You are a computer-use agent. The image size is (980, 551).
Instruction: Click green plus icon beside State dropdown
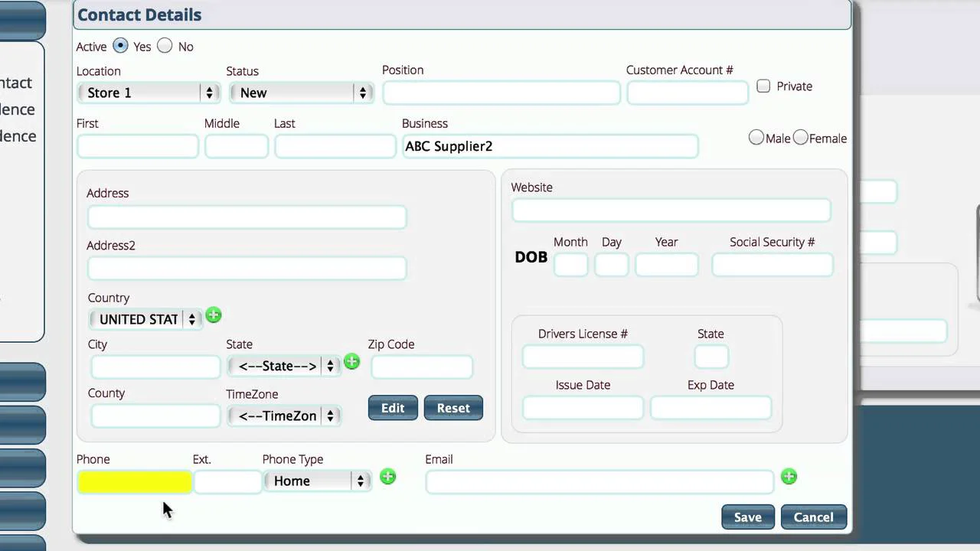[x=351, y=362]
